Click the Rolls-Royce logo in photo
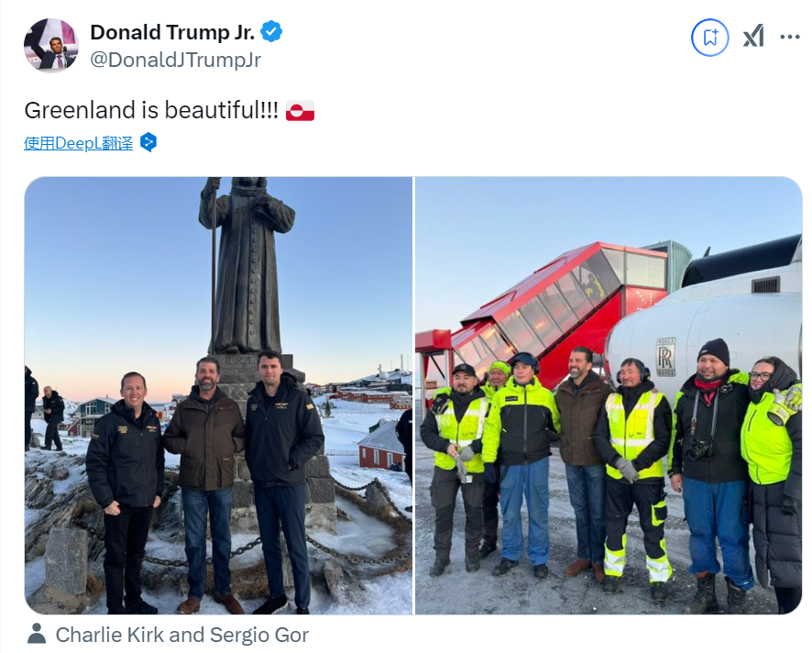Screen dimensions: 812x653 click(x=665, y=358)
